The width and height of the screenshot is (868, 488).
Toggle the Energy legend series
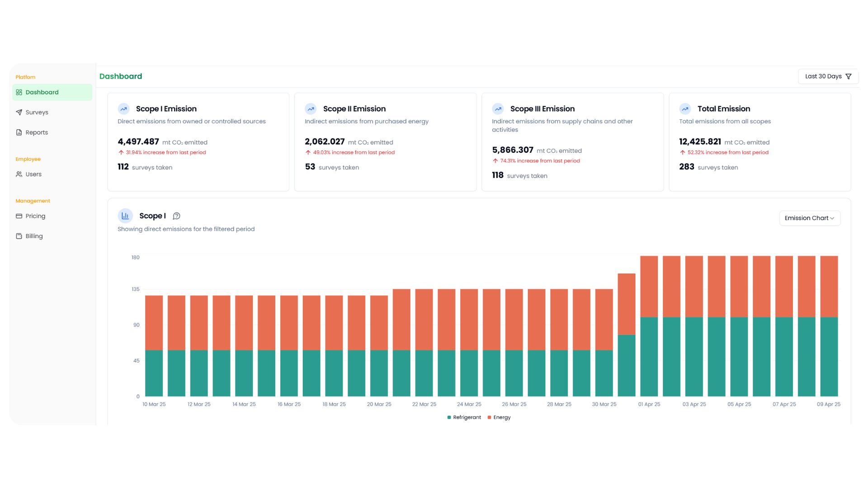[499, 418]
